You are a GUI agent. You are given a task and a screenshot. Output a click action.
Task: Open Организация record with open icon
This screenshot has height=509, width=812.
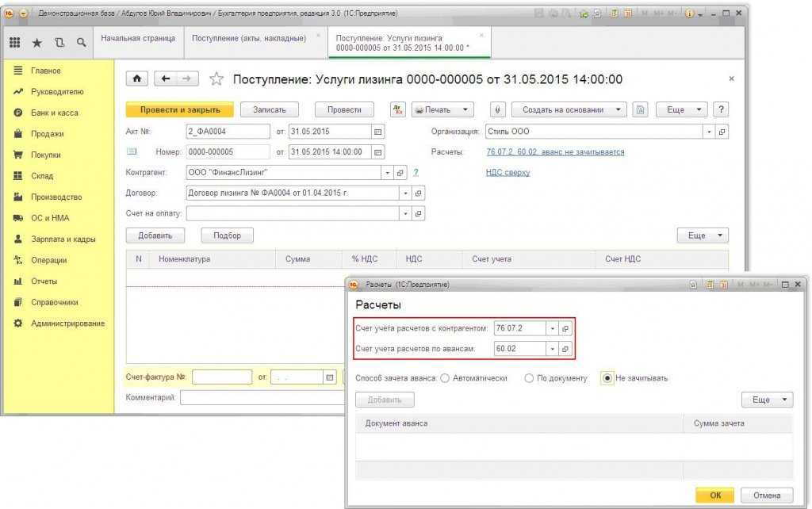click(722, 132)
